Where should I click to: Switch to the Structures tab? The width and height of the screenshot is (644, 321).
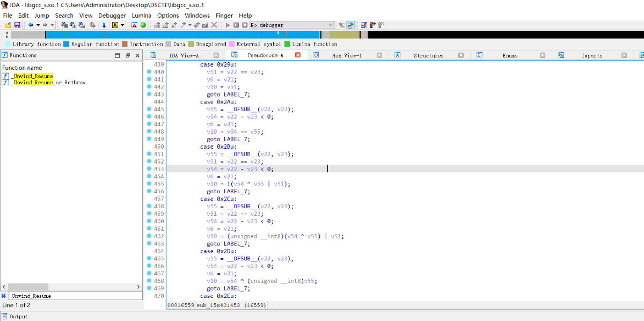coord(428,55)
